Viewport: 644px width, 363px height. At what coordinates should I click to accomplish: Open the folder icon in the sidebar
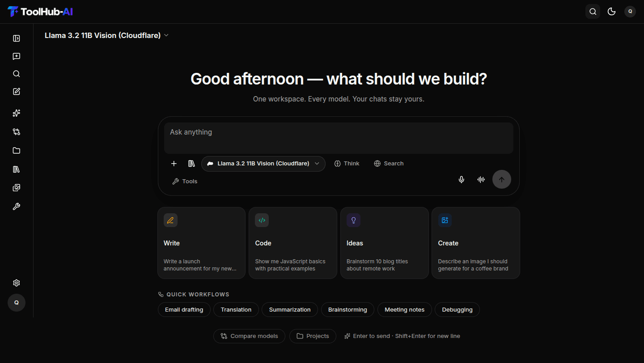(x=17, y=151)
